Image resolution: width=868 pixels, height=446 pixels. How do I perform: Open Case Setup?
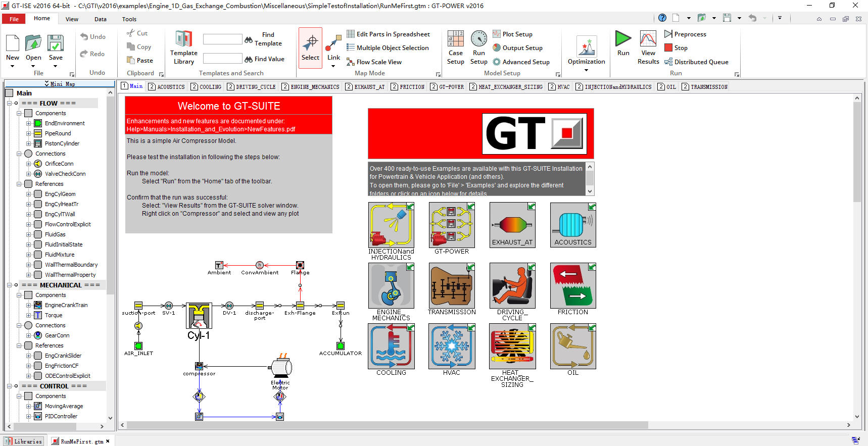[x=455, y=47]
